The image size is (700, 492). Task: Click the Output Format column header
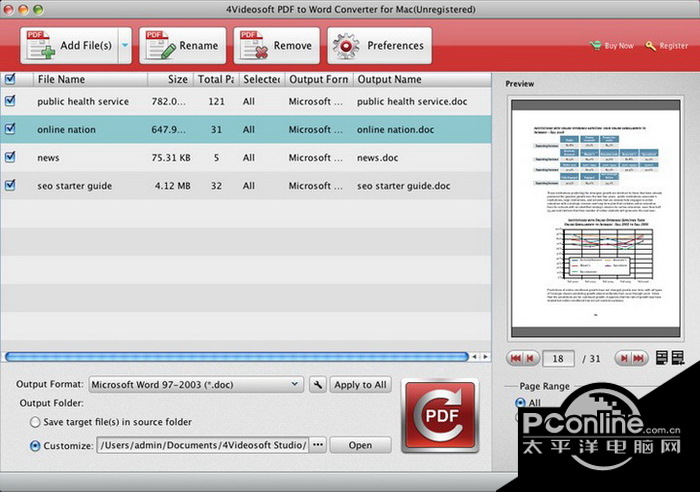click(x=319, y=79)
